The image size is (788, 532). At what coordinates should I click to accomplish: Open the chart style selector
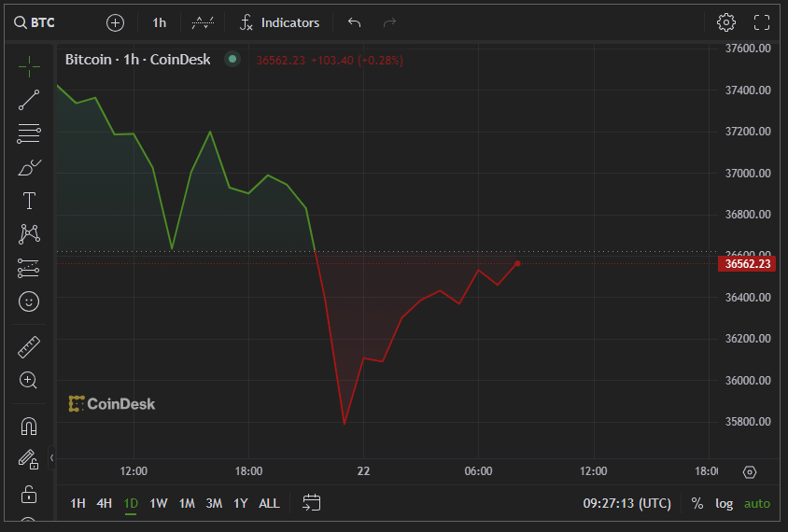click(x=203, y=22)
